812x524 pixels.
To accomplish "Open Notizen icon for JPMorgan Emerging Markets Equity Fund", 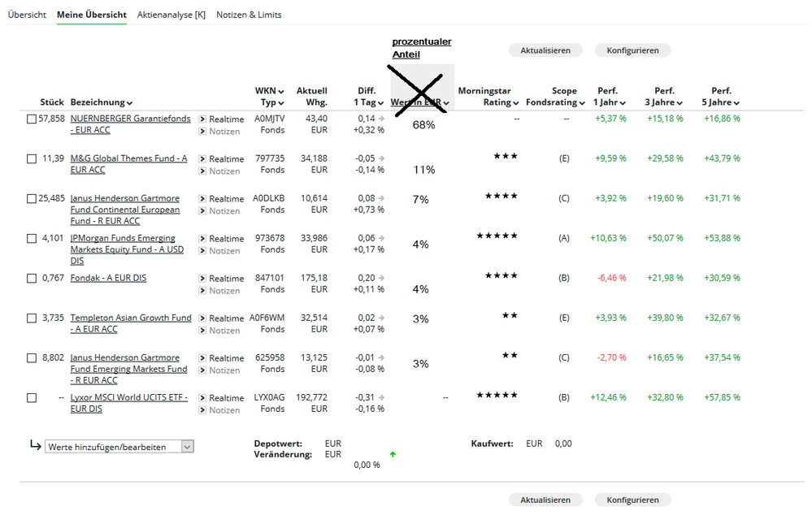I will tap(202, 251).
